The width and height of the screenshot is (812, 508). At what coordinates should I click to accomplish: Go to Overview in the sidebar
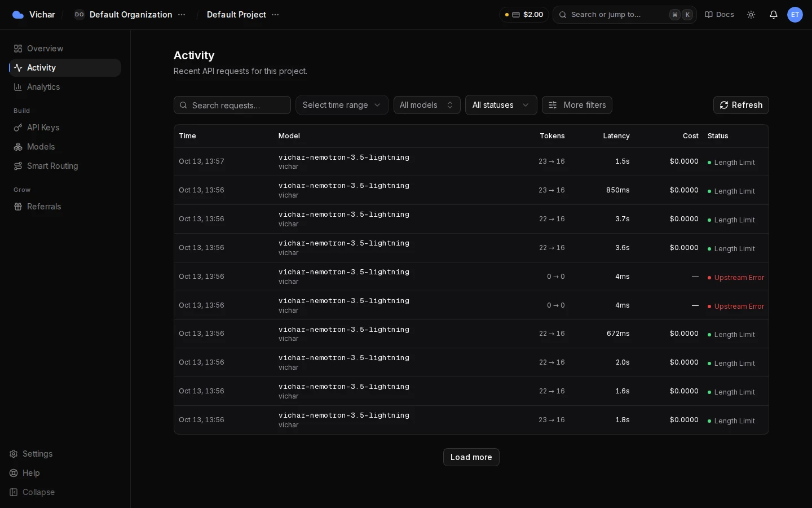(x=65, y=49)
